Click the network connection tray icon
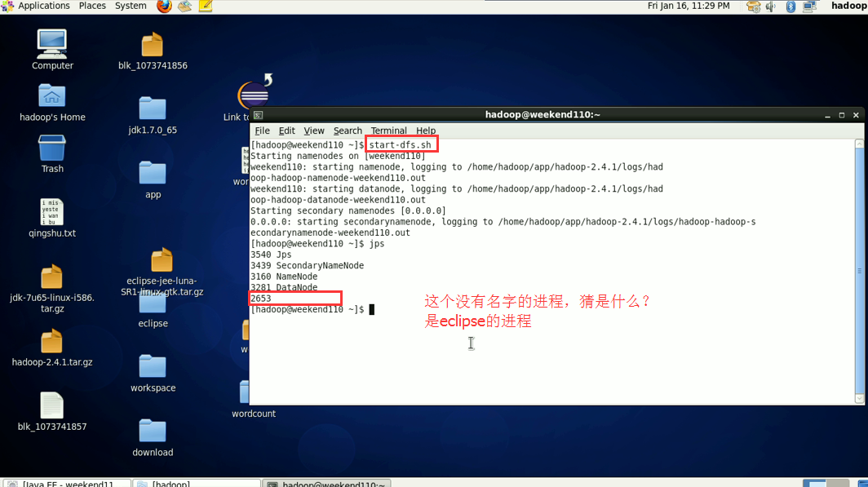This screenshot has height=487, width=868. click(x=810, y=6)
